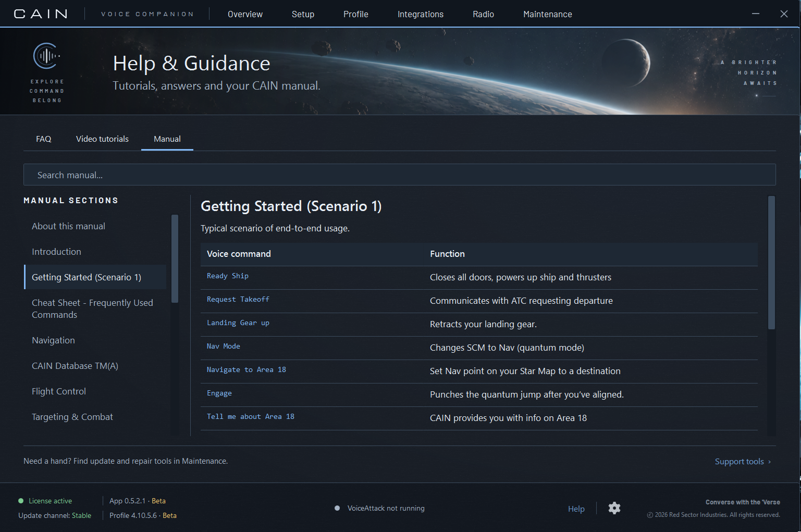The image size is (801, 532).
Task: Click the Landing Gear up command
Action: 238,323
